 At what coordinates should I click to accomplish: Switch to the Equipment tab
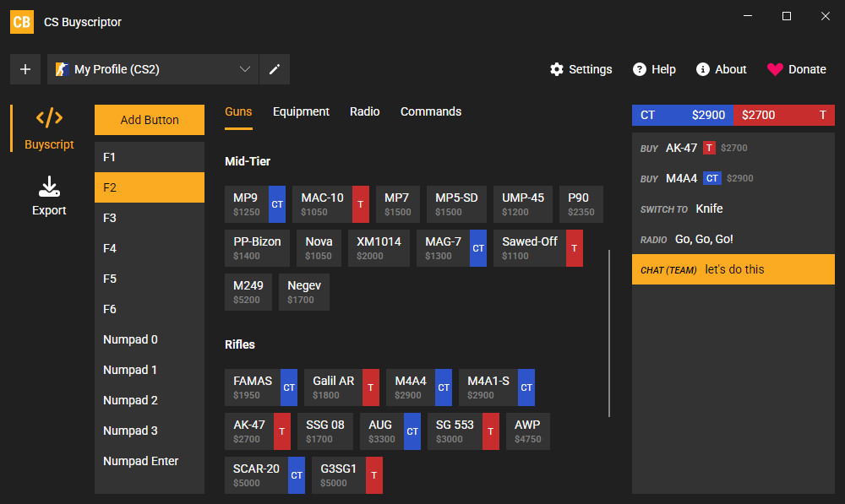(x=301, y=112)
